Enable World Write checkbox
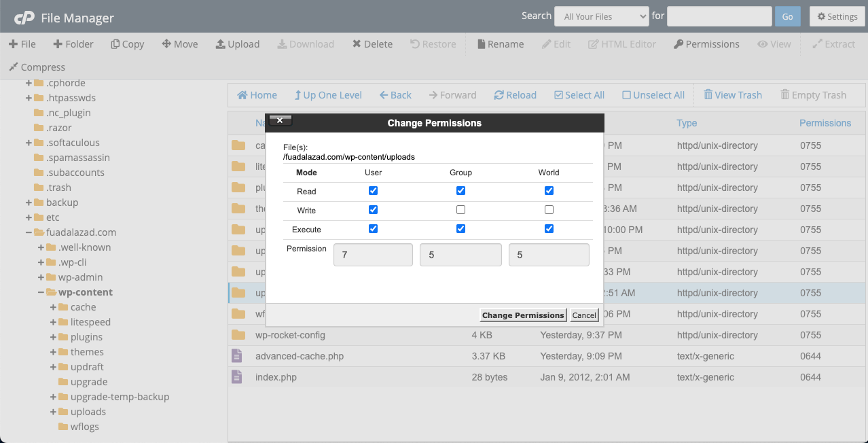Screen dimensions: 868x443 pos(549,210)
